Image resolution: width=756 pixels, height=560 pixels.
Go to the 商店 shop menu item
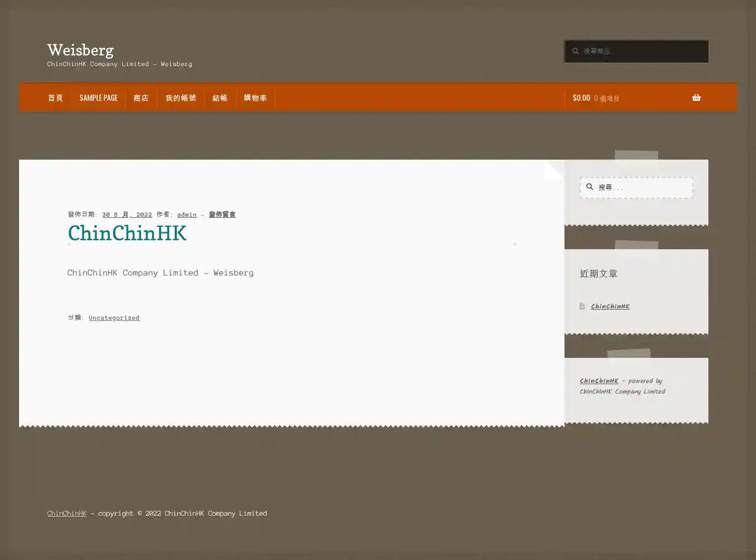pyautogui.click(x=141, y=98)
